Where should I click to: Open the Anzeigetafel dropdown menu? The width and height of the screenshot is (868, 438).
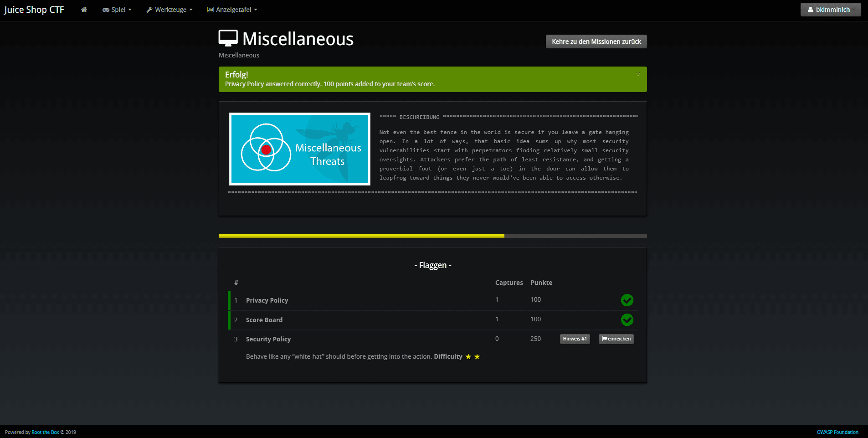pyautogui.click(x=232, y=10)
